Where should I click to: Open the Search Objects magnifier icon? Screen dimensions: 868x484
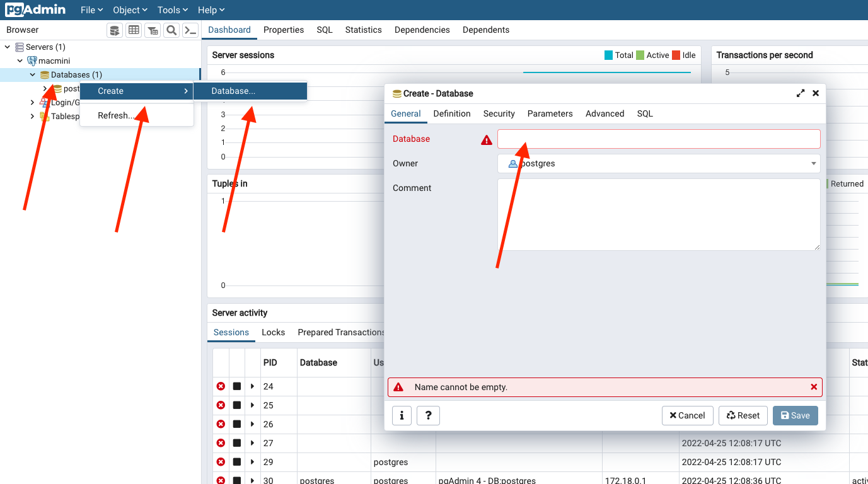coord(171,30)
